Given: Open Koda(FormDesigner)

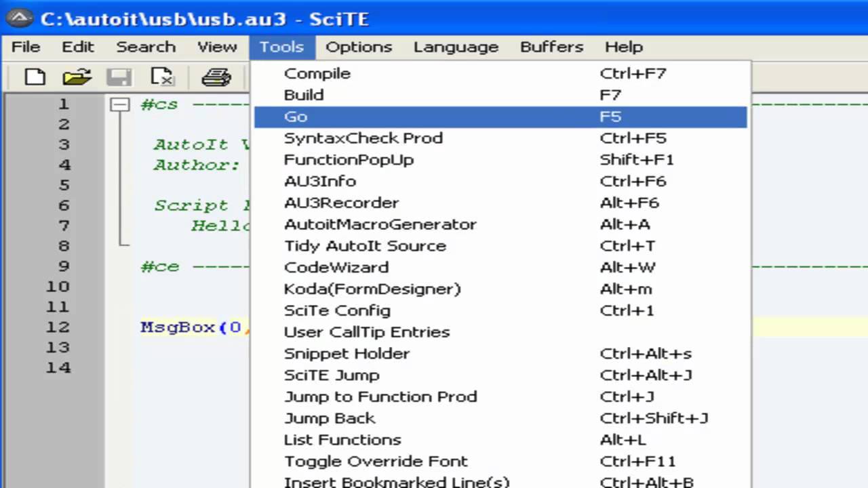Looking at the screenshot, I should 372,289.
